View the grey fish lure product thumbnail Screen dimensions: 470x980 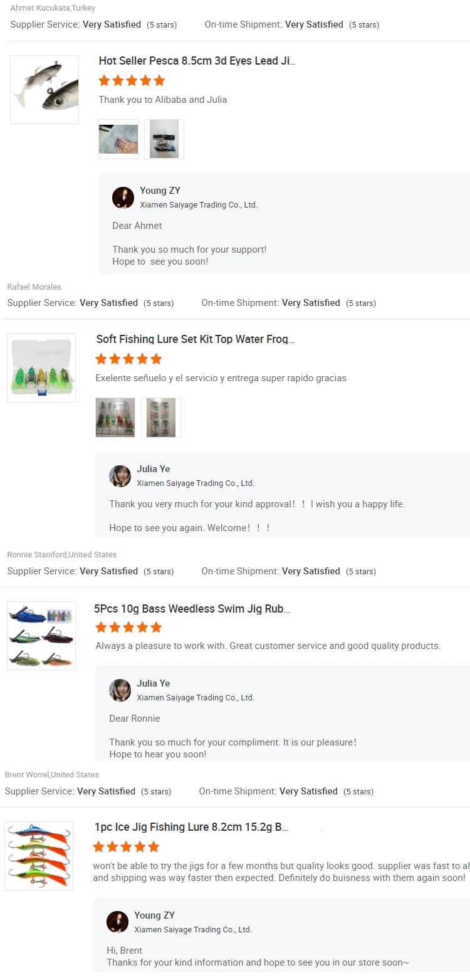coord(44,90)
